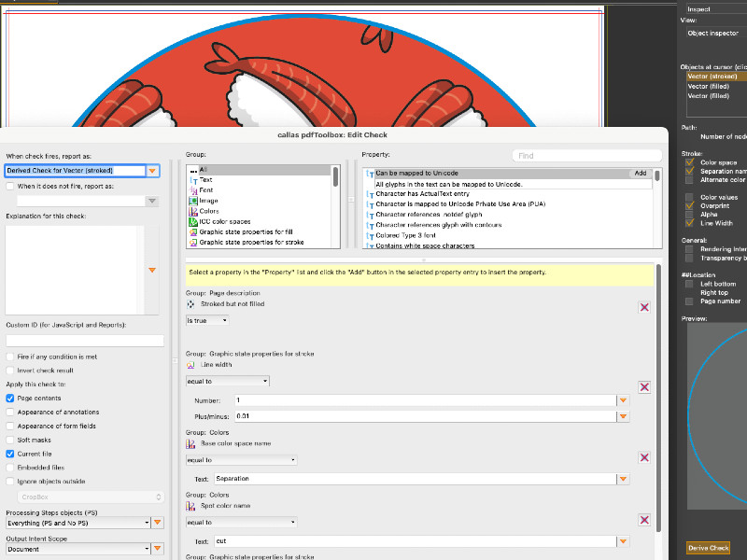Remove the Stroked but not filled condition
The height and width of the screenshot is (560, 747).
644,307
